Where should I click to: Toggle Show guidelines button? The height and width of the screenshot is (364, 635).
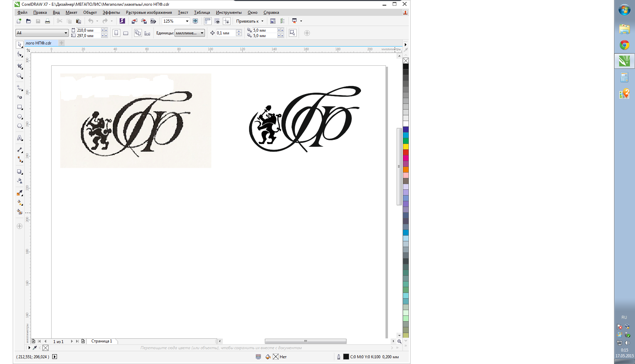(x=226, y=21)
